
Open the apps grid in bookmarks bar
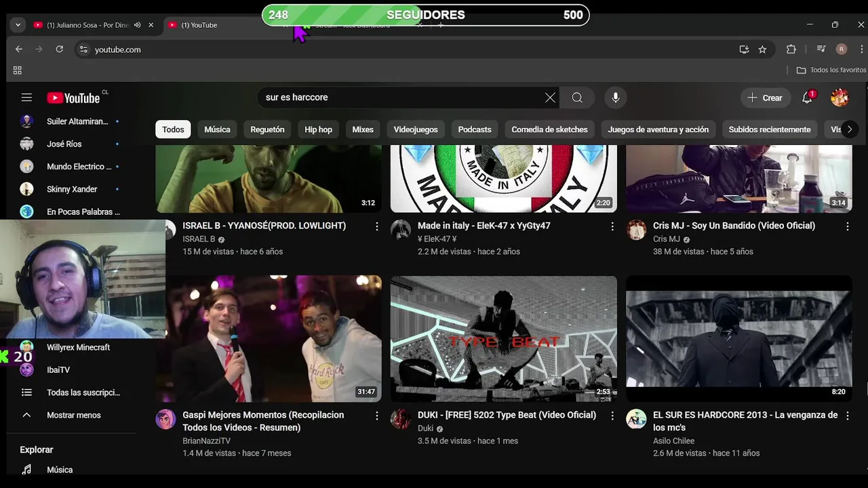[x=18, y=70]
